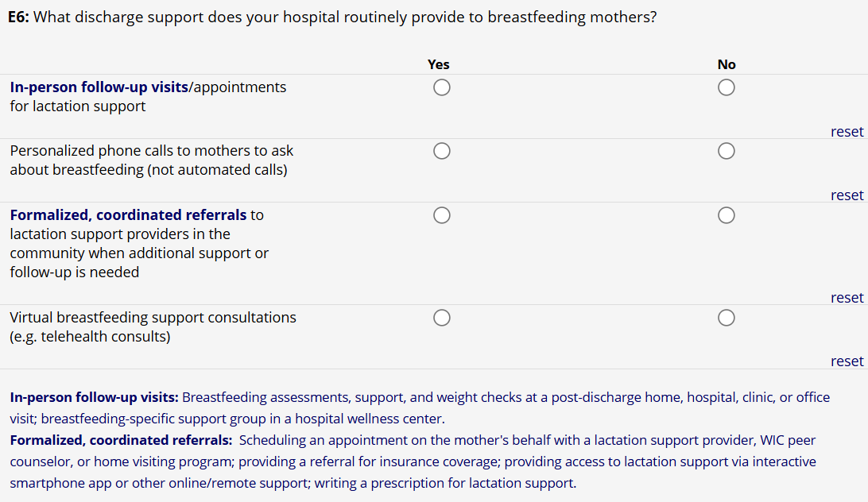The image size is (868, 502).
Task: Click the 'Personalized phone calls to mothers' label
Action: 151,151
